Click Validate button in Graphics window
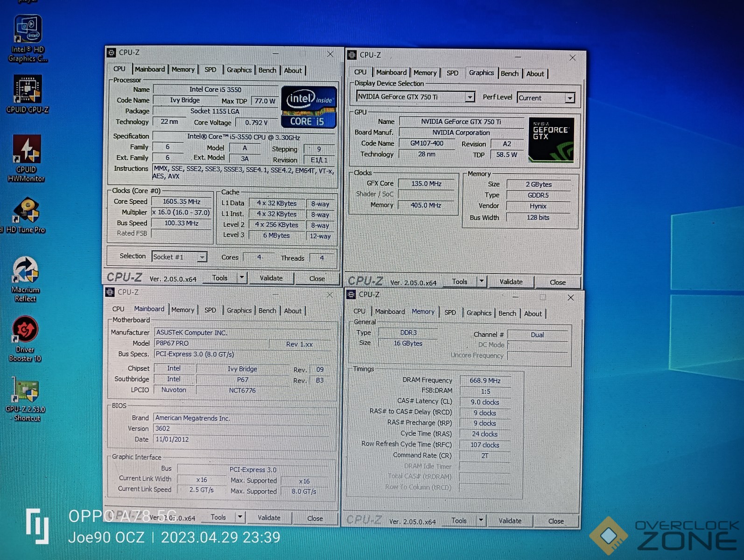Screen dimensions: 744x560 (511, 282)
